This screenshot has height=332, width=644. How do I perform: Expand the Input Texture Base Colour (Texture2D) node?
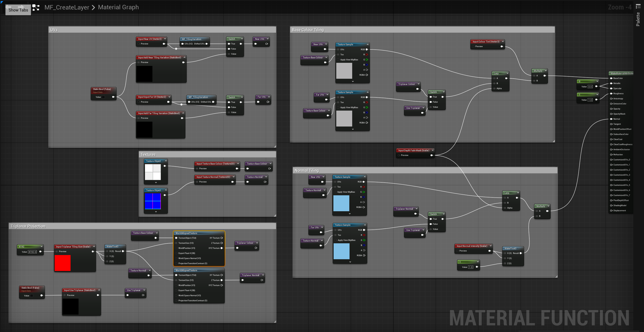tap(238, 164)
